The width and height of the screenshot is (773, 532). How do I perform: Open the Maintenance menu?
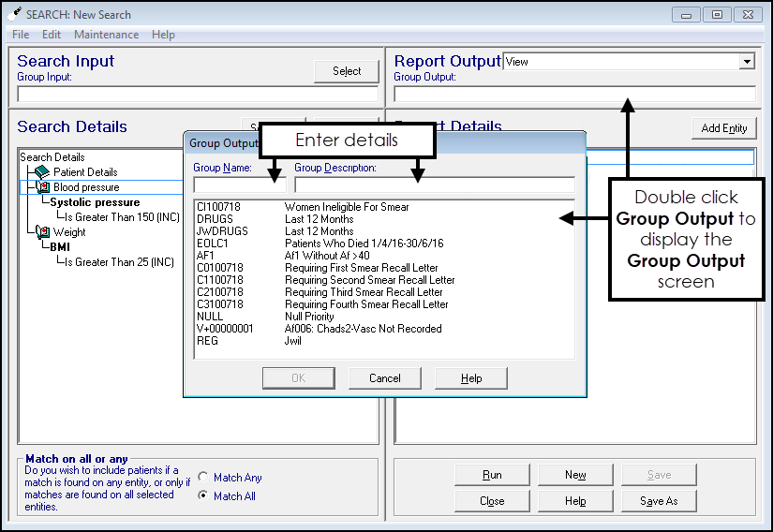pos(106,35)
